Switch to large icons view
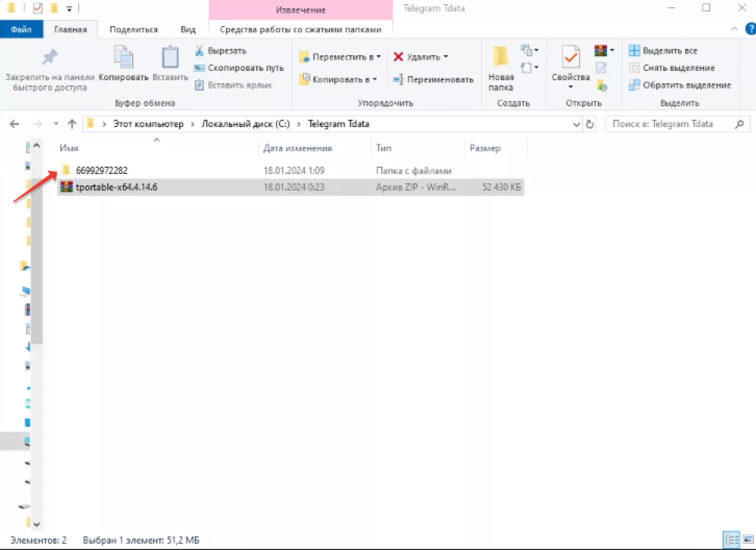This screenshot has width=756, height=550. [x=748, y=540]
